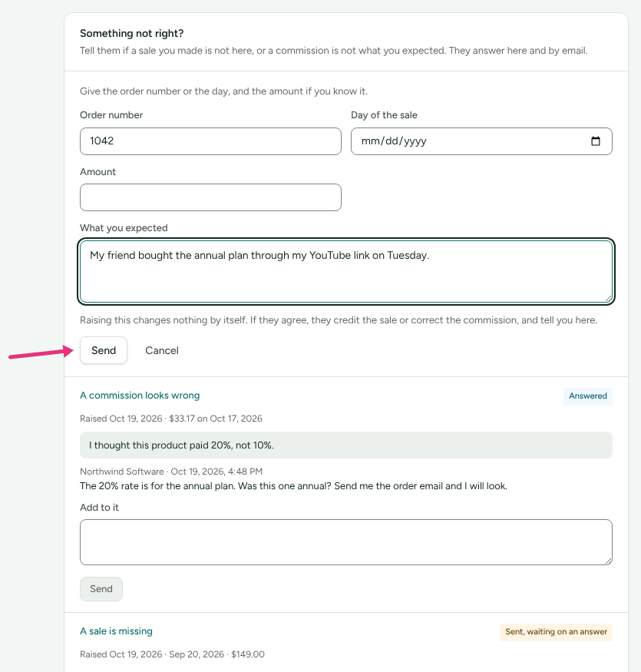The image size is (641, 672).
Task: Open the 'A commission looks wrong' report
Action: click(140, 396)
